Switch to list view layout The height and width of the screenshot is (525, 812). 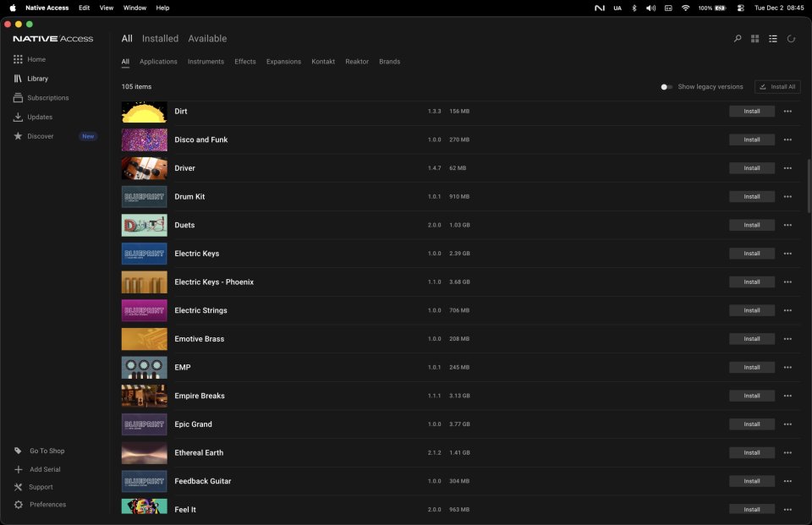pos(772,38)
